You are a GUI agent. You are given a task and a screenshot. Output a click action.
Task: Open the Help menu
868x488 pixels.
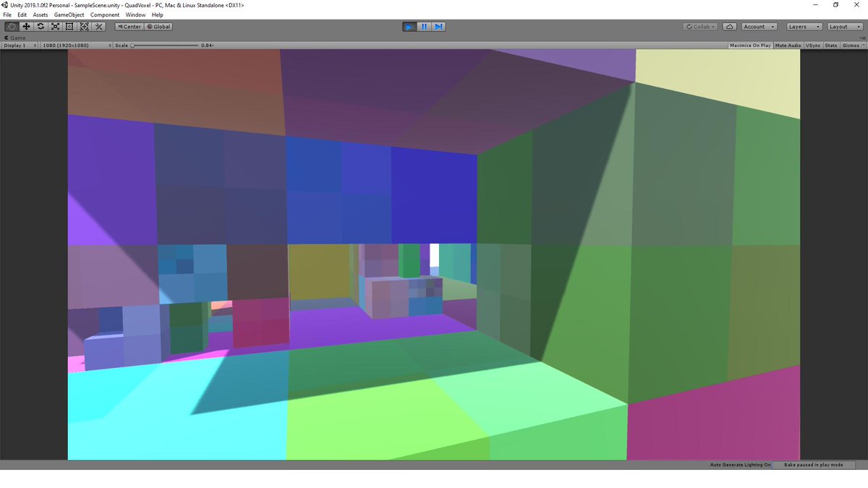pos(158,14)
